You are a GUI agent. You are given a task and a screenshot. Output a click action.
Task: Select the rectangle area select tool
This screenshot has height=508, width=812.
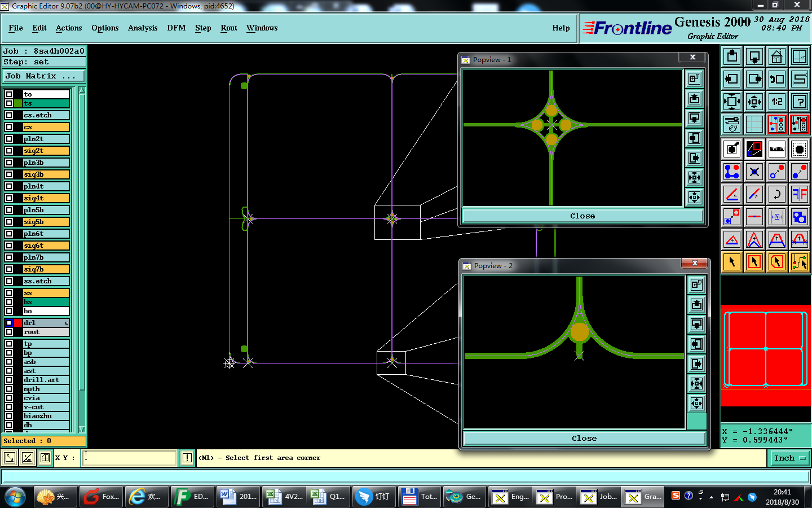tap(754, 262)
